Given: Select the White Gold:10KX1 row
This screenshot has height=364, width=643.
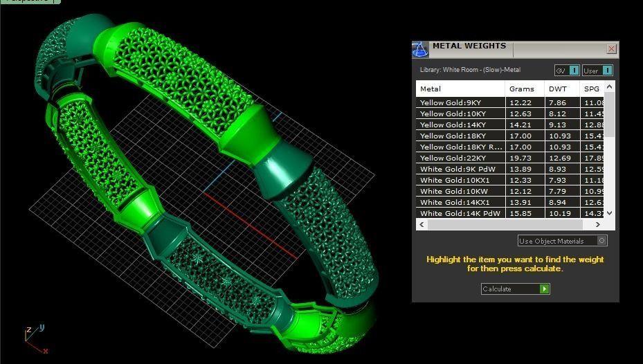Looking at the screenshot, I should point(510,180).
